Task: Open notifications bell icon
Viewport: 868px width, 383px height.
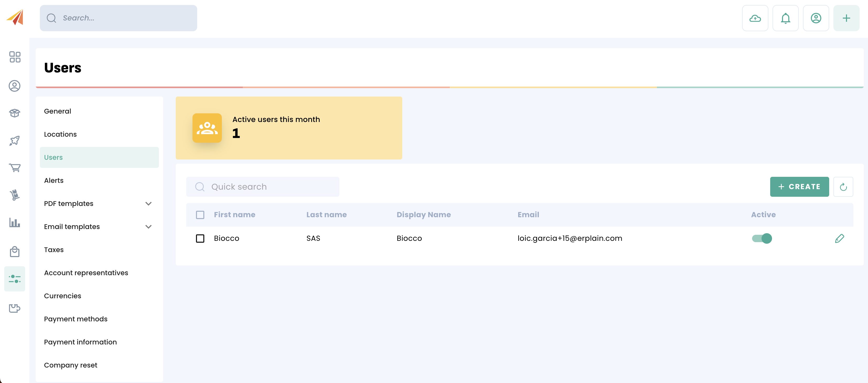Action: (x=785, y=18)
